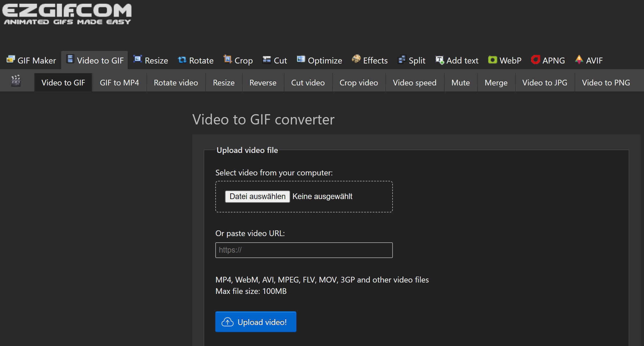Open WebP tools in top navigation
This screenshot has height=346, width=644.
pyautogui.click(x=505, y=60)
